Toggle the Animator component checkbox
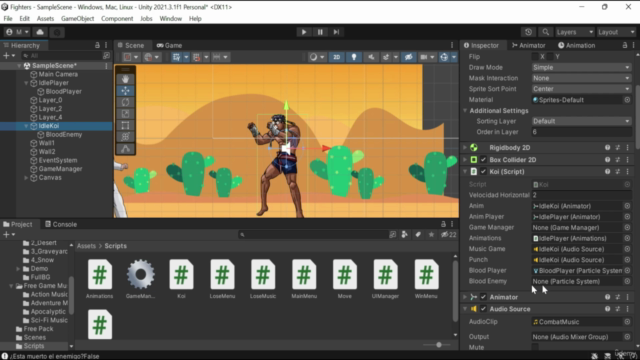 pyautogui.click(x=483, y=297)
